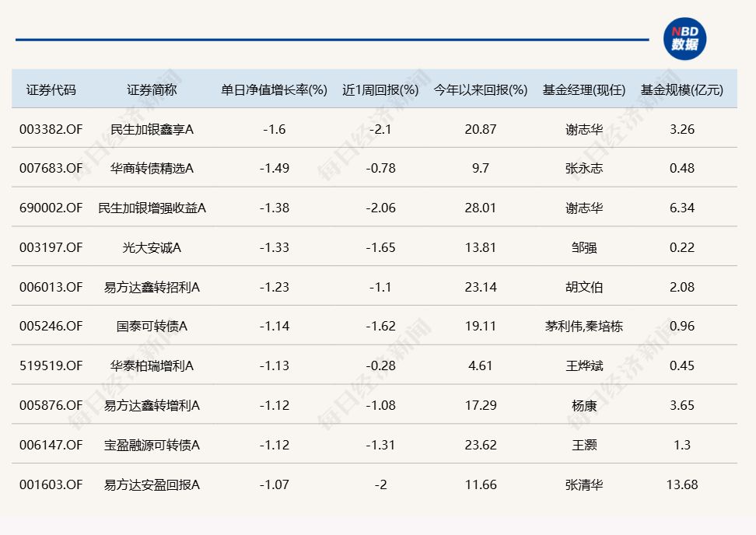
Task: Click the 今年以来回报(%) column header
Action: [480, 89]
